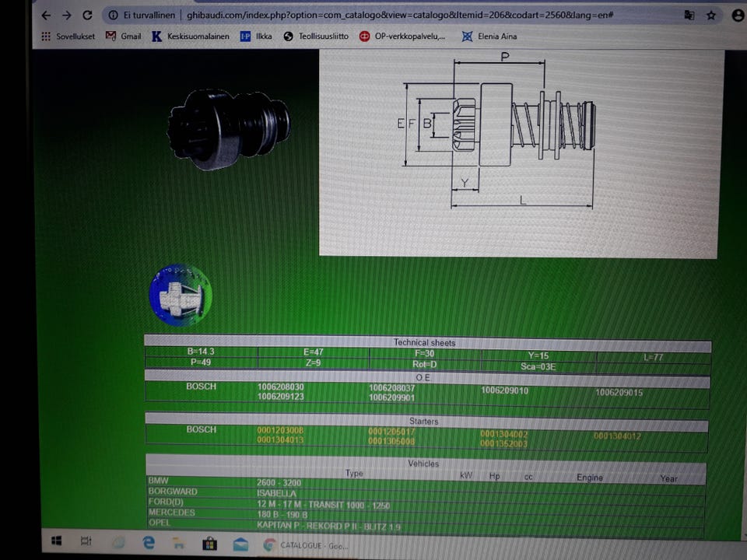Image resolution: width=747 pixels, height=560 pixels.
Task: Bookmark this page with the star icon
Action: point(711,16)
